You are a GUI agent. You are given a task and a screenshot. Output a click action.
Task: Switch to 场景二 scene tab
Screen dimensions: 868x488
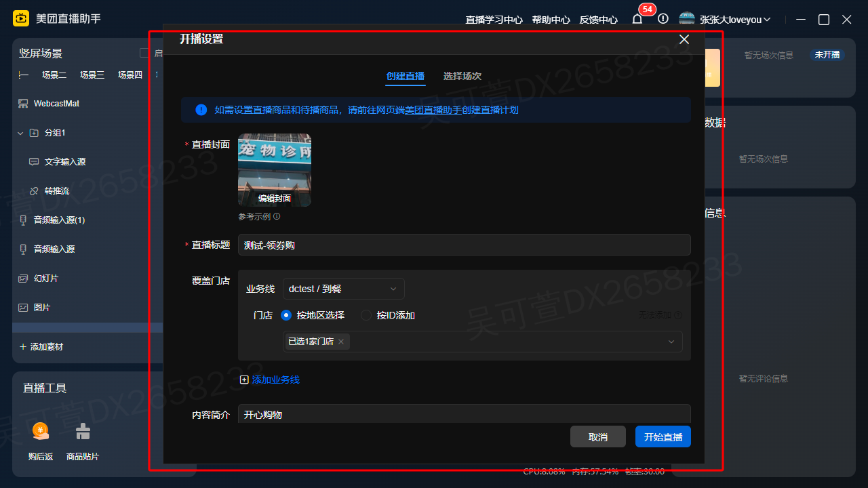54,75
